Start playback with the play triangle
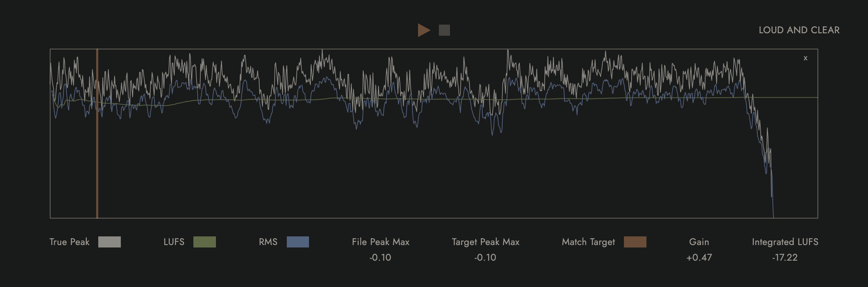Screen dimensions: 868x287 (x=424, y=30)
